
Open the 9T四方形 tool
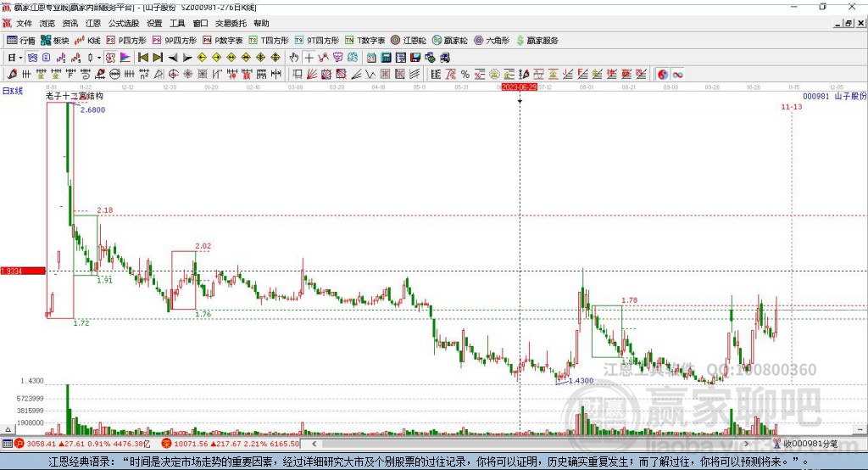click(317, 41)
